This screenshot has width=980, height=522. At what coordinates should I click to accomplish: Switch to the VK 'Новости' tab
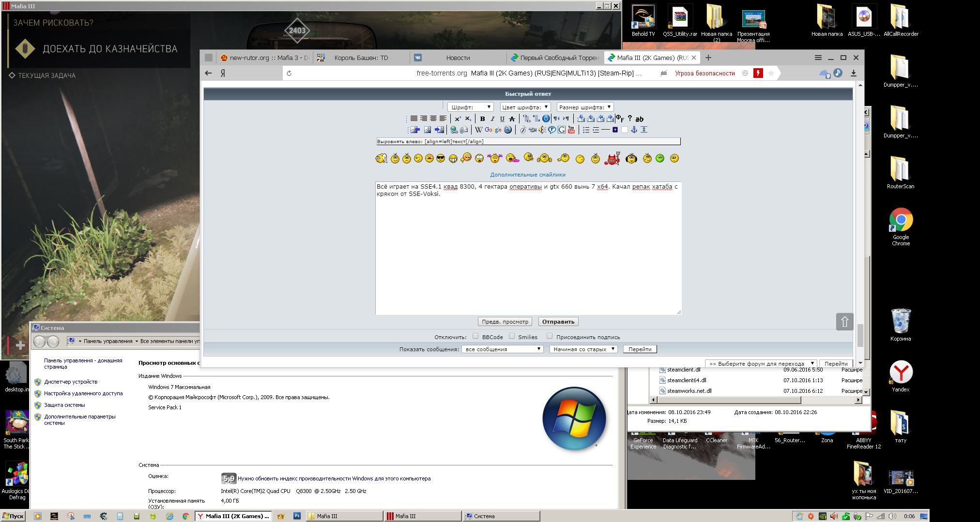(x=458, y=58)
